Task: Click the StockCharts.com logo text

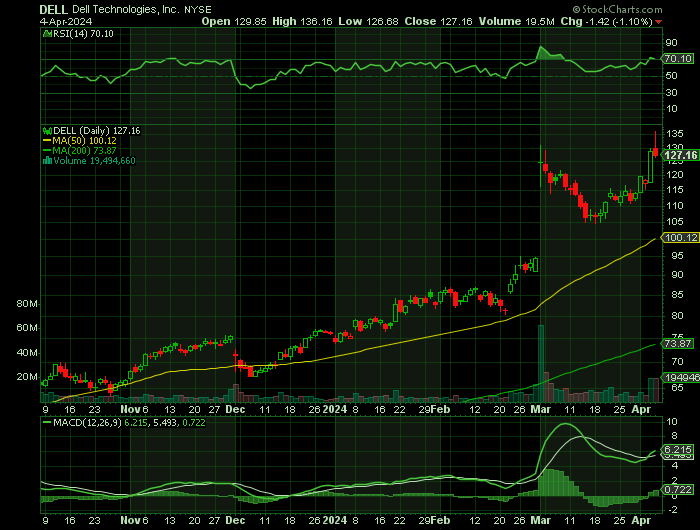Action: 617,9
